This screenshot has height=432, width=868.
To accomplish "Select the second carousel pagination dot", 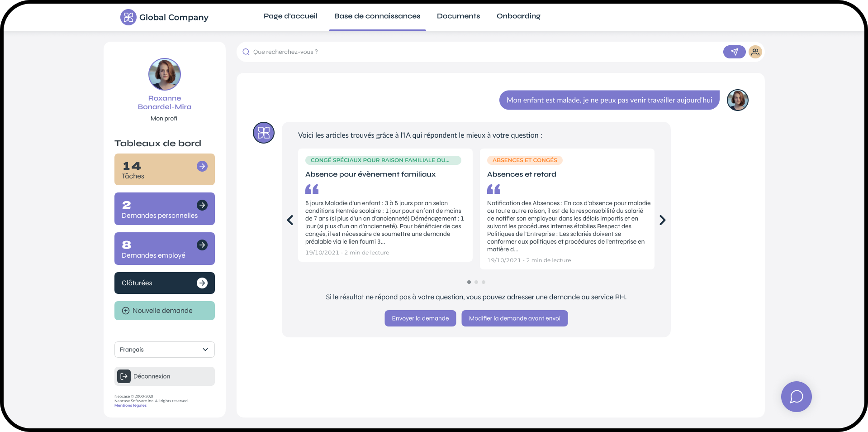I will 476,282.
